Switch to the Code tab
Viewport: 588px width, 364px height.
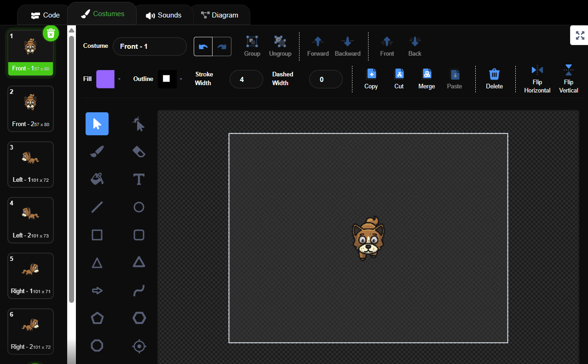(45, 15)
